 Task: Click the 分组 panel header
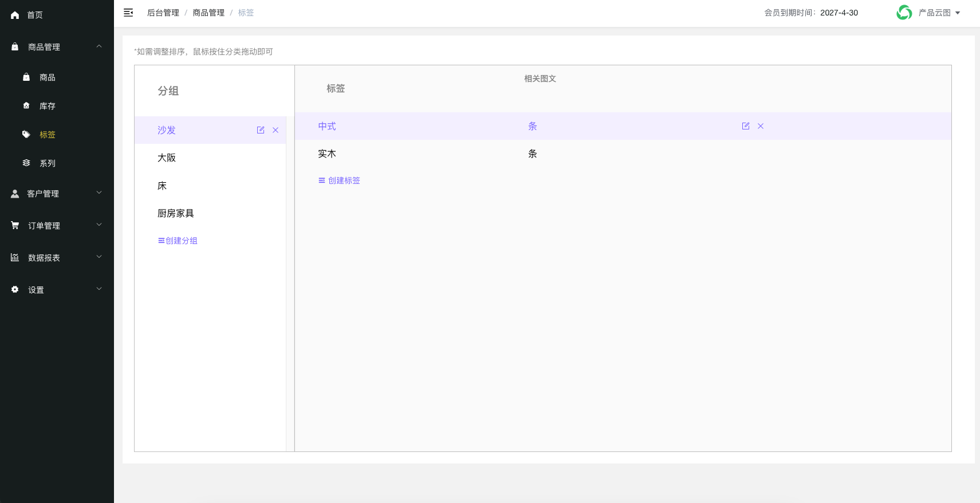click(168, 91)
